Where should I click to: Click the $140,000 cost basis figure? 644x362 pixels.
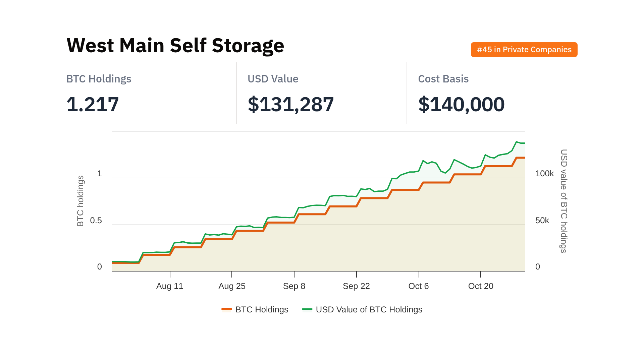click(x=461, y=104)
